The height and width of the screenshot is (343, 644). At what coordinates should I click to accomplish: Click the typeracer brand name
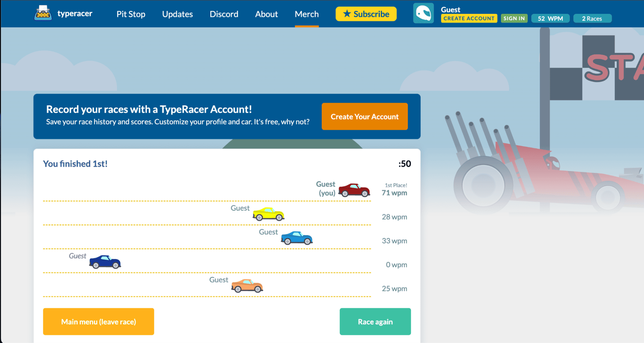pyautogui.click(x=75, y=14)
